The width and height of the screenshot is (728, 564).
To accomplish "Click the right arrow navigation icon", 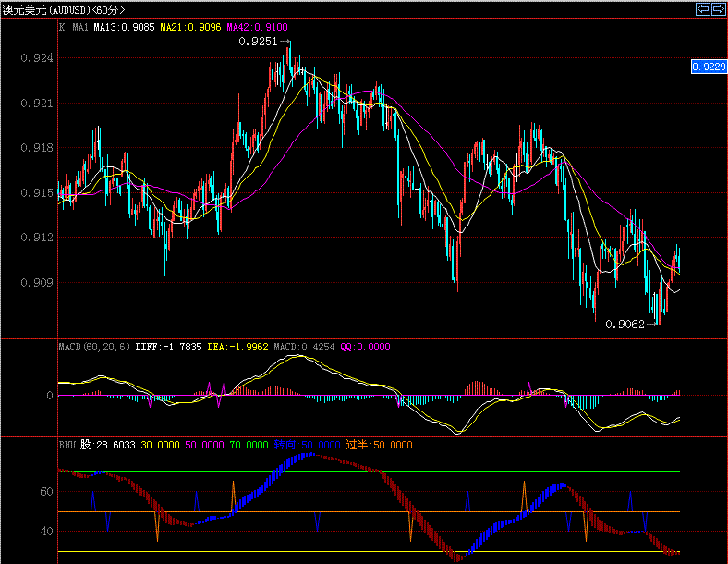I will coord(717,9).
